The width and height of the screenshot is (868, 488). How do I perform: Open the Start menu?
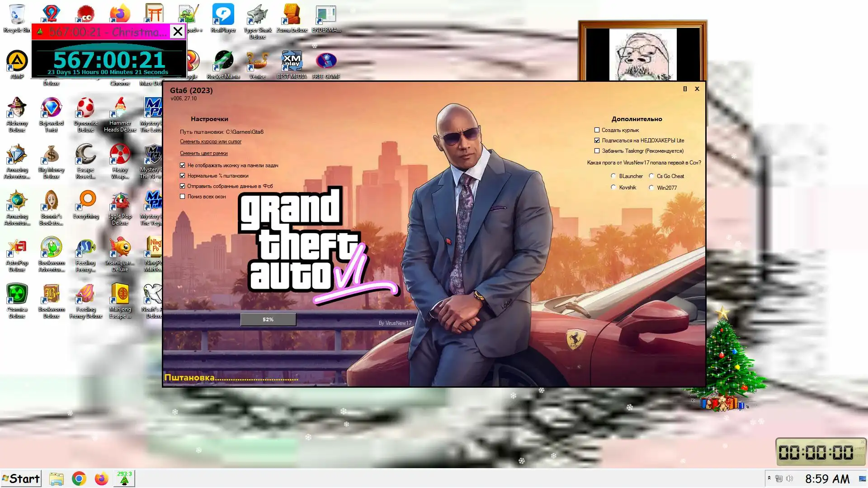pos(21,479)
